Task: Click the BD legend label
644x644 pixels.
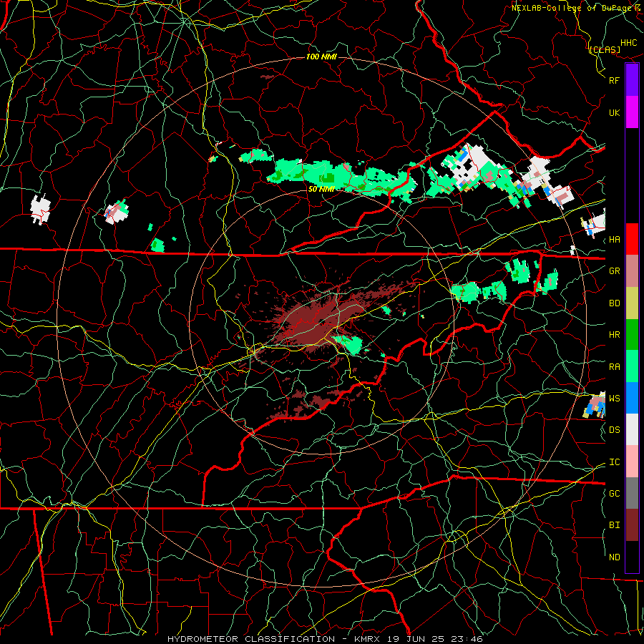Action: (x=615, y=303)
